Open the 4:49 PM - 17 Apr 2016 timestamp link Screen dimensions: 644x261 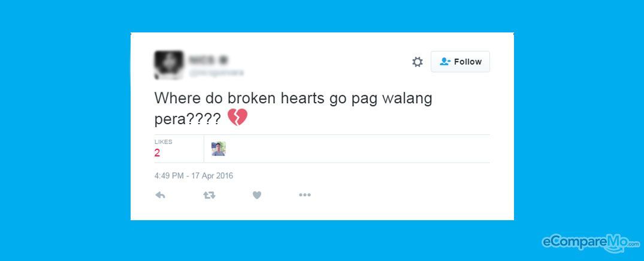(x=193, y=176)
